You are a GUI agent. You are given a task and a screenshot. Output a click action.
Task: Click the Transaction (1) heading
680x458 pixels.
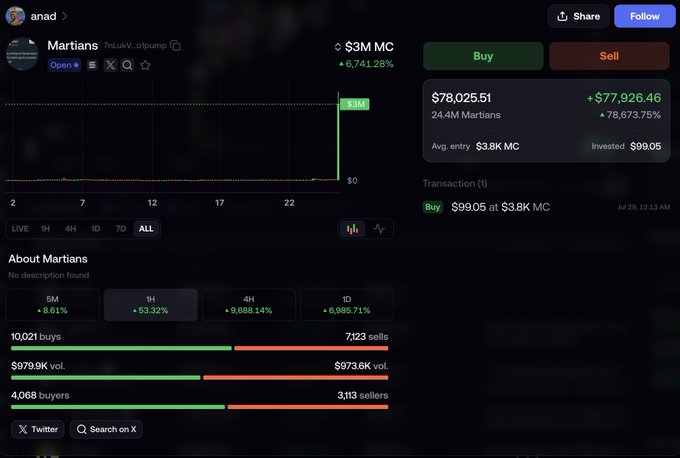(x=455, y=183)
